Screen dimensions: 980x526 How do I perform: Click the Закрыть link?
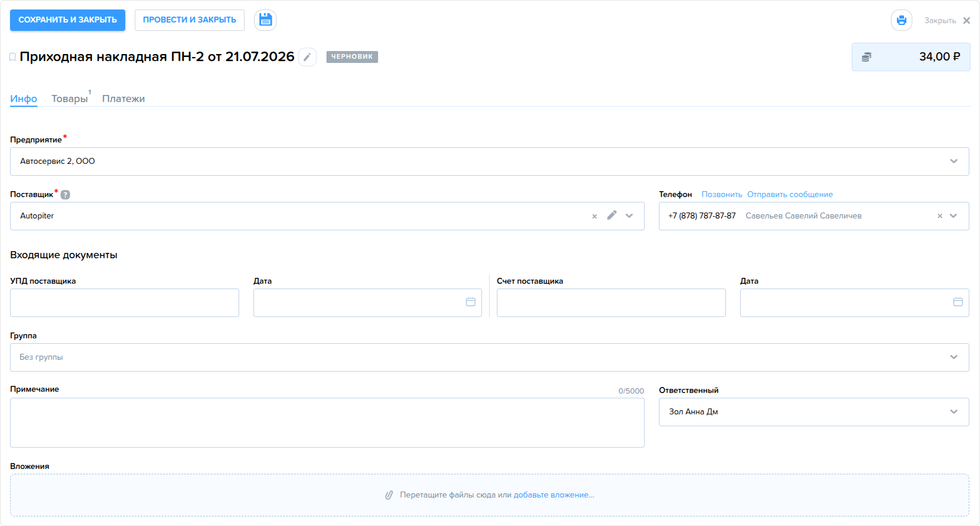pos(940,21)
